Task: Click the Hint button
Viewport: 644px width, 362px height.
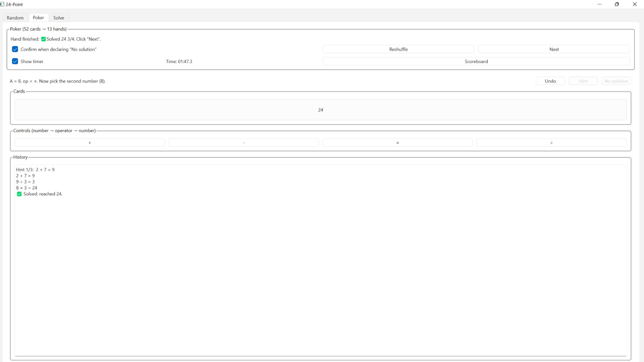Action: coord(583,81)
